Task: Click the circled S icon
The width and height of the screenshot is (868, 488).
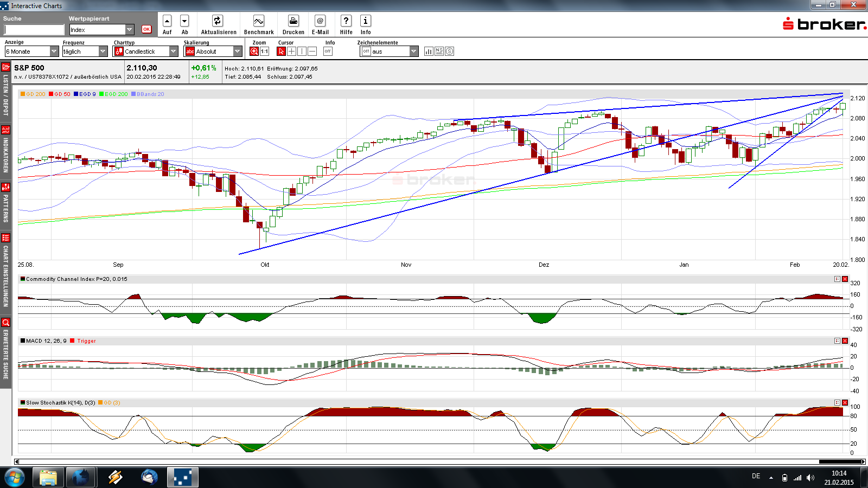Action: point(449,52)
